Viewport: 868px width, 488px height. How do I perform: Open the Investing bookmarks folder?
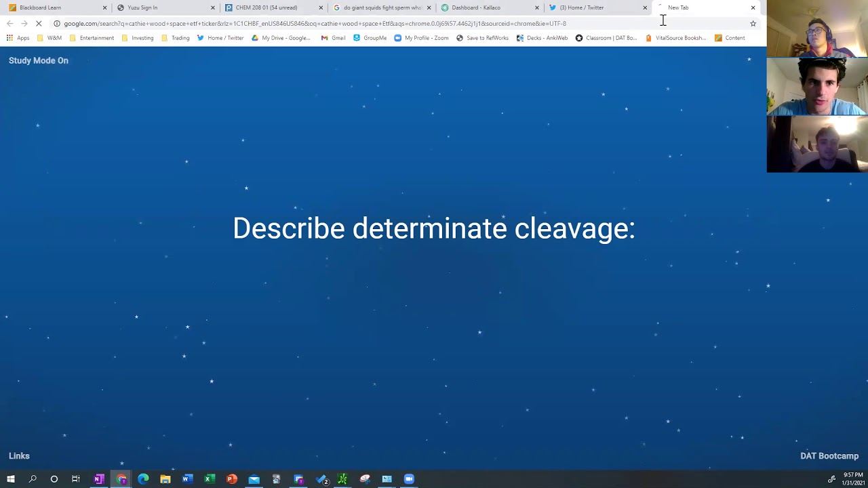point(138,38)
